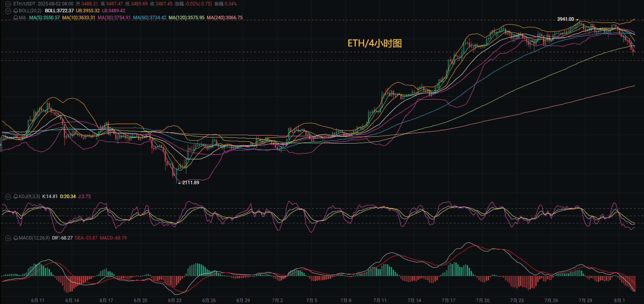Open KDJ(9,3,3) indicator settings label
The image size is (644, 304).
29,197
